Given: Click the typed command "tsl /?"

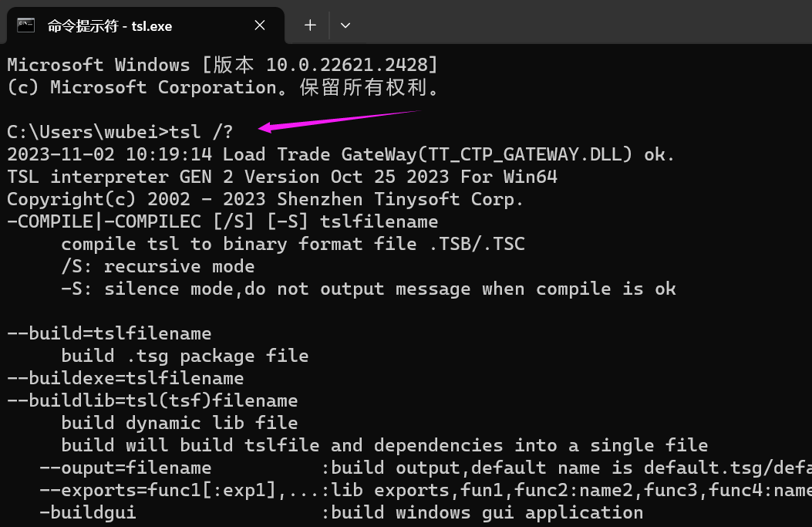Looking at the screenshot, I should click(200, 132).
